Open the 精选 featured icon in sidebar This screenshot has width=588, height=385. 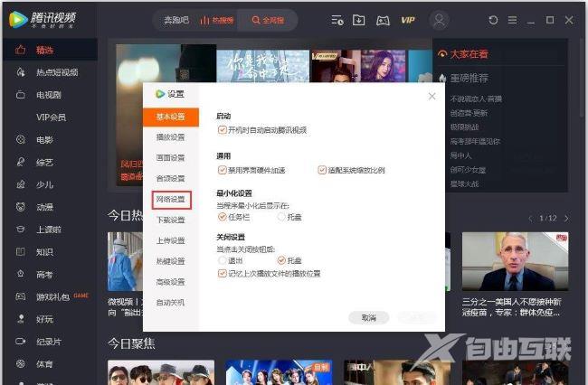[20, 50]
